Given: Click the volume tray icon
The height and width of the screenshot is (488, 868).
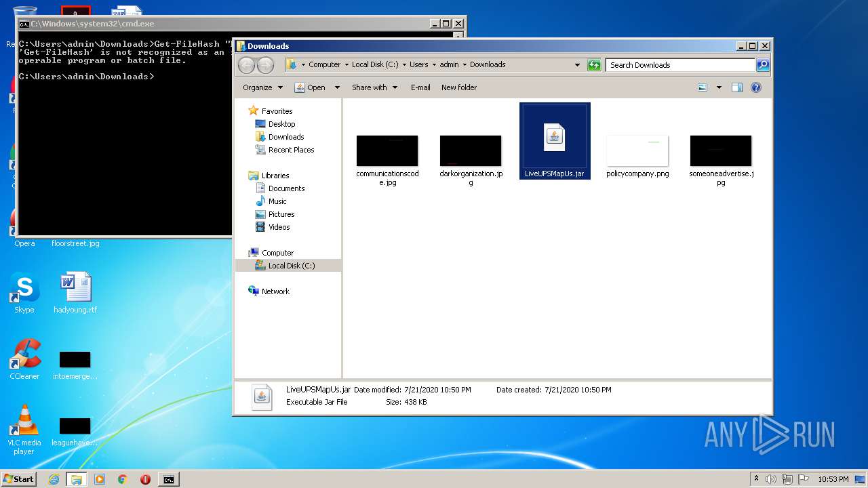Looking at the screenshot, I should [771, 479].
